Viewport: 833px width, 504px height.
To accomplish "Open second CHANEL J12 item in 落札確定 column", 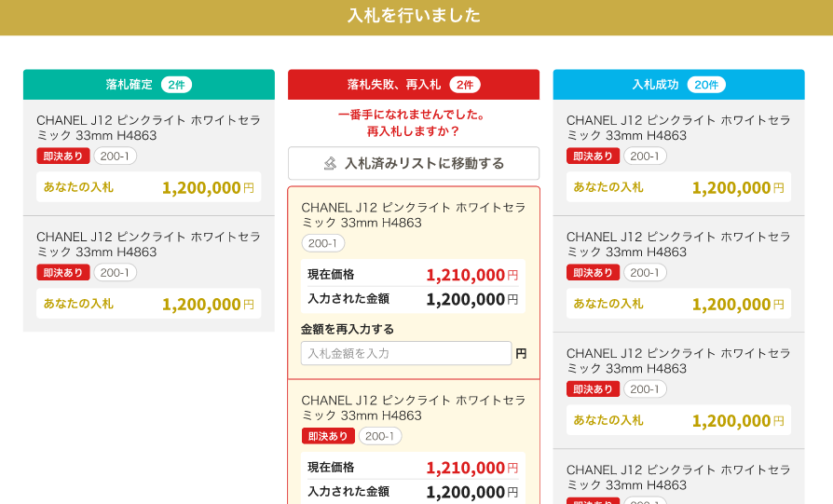I will click(149, 244).
